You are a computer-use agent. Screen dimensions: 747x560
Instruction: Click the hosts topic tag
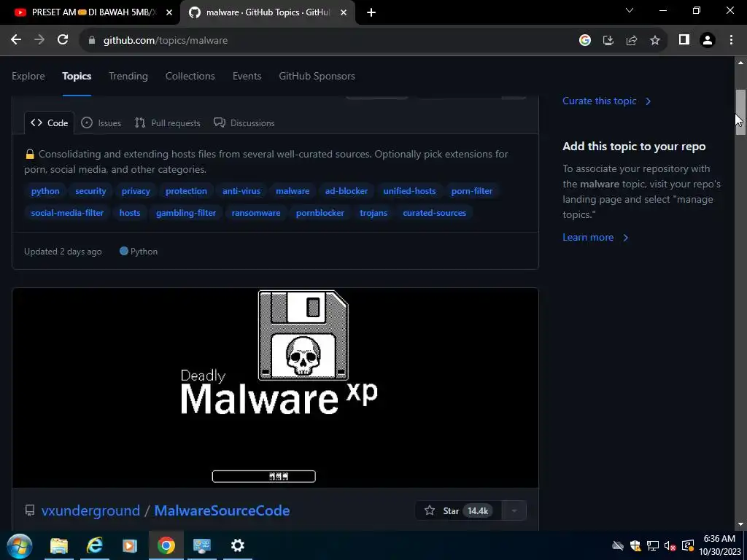pyautogui.click(x=130, y=213)
